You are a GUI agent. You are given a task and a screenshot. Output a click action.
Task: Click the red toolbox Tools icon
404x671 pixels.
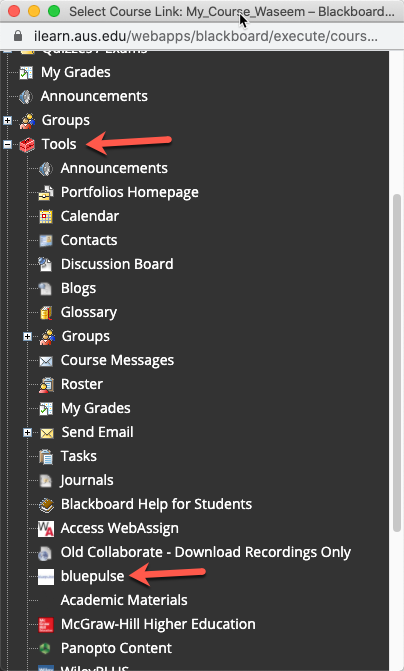pos(27,145)
